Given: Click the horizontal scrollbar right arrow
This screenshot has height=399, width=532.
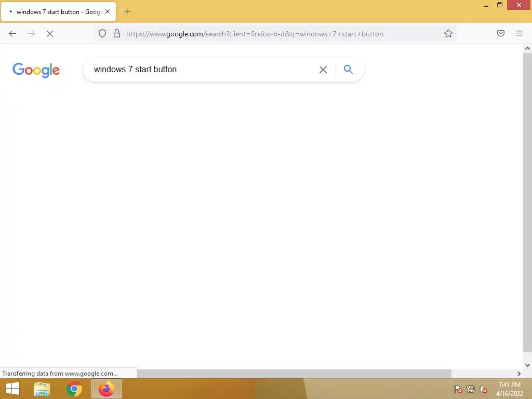Looking at the screenshot, I should tap(519, 374).
